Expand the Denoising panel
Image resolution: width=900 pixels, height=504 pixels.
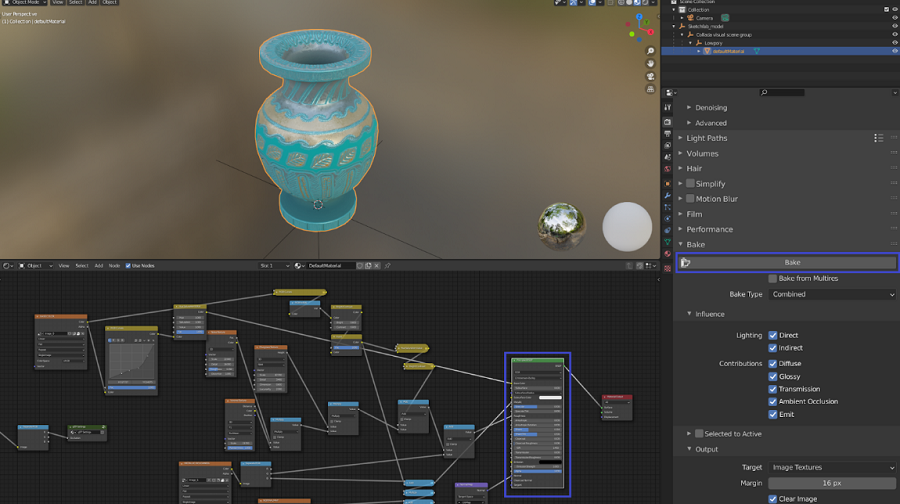click(x=689, y=107)
